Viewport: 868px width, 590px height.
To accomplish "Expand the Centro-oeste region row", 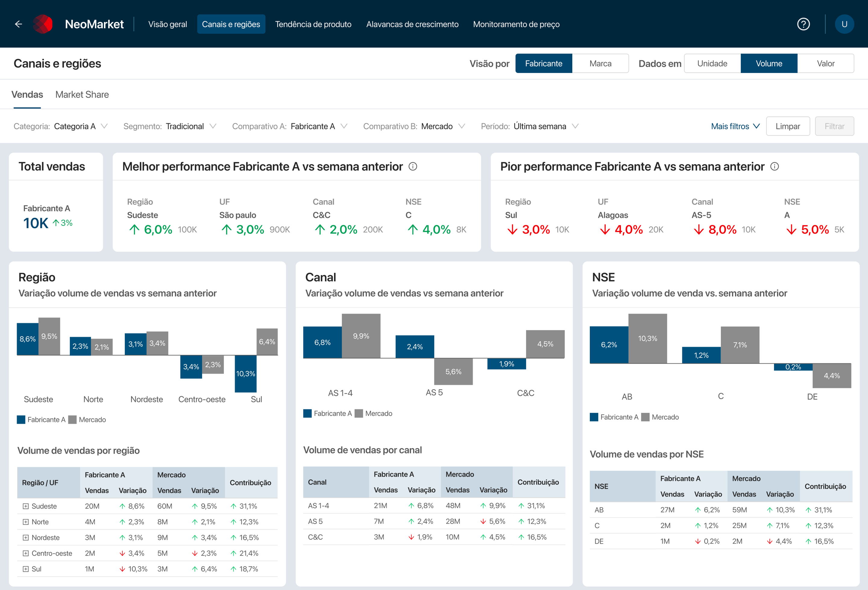I will pyautogui.click(x=25, y=553).
